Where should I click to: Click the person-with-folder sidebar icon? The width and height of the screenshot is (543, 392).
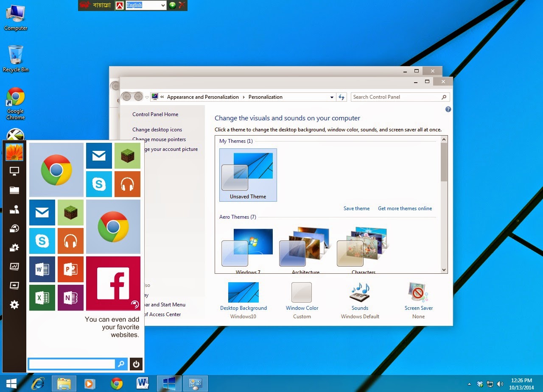[x=14, y=209]
